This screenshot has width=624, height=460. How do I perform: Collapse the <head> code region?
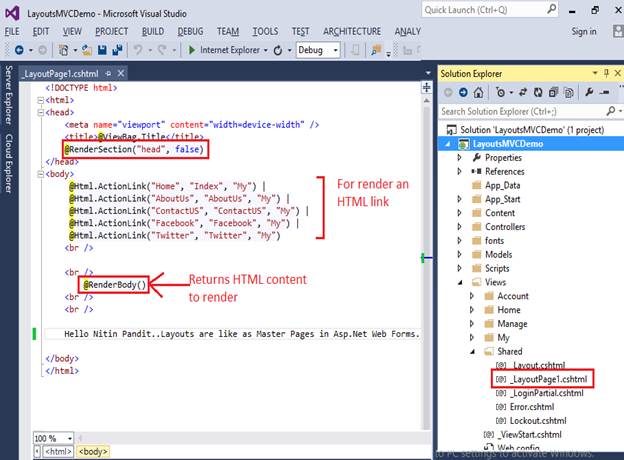click(x=41, y=113)
